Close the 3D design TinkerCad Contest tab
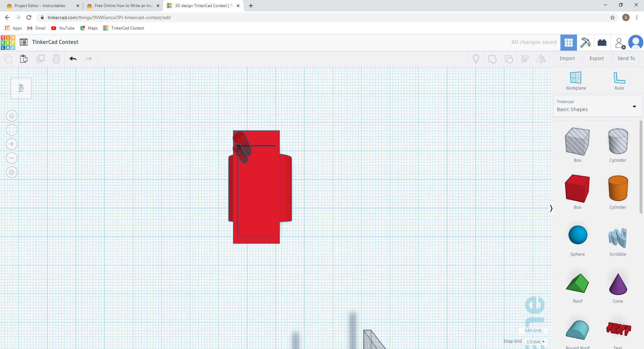This screenshot has width=644, height=349. [238, 6]
